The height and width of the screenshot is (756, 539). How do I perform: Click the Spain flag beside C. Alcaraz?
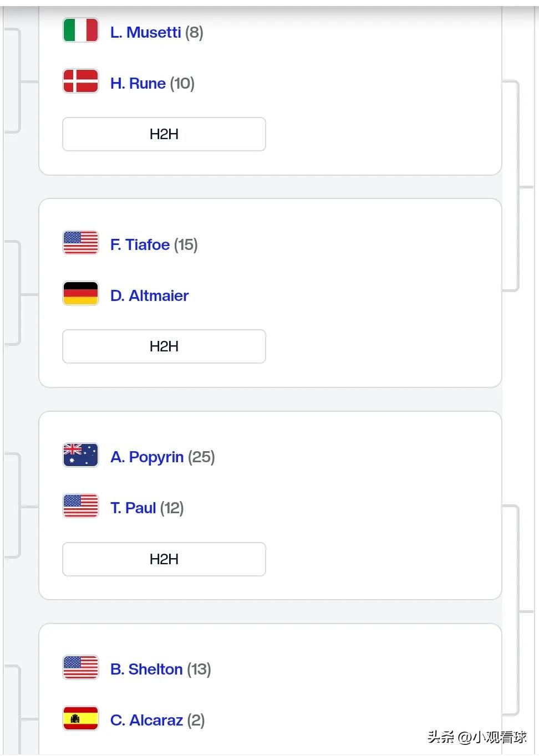point(81,718)
